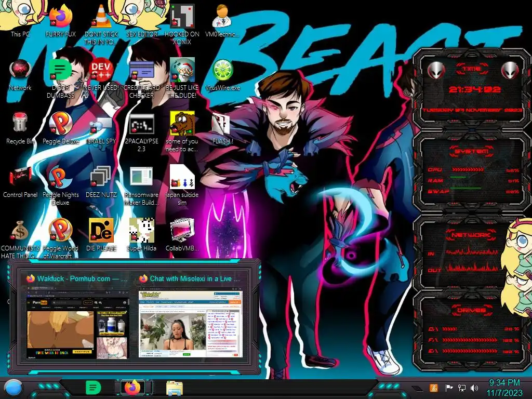Click the NETWORK gadget header
Screen dimensions: 532x399
[x=471, y=235]
